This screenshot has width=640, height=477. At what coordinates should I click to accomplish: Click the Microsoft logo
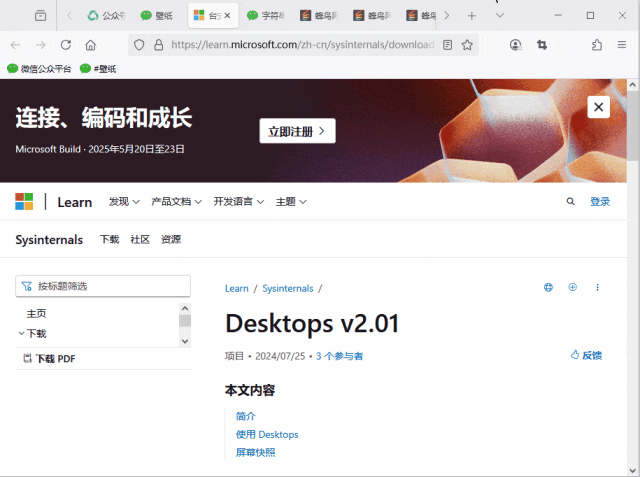(x=24, y=202)
